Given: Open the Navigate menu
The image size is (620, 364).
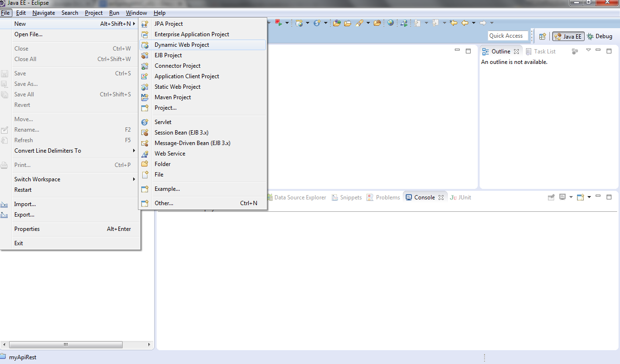Looking at the screenshot, I should (44, 13).
